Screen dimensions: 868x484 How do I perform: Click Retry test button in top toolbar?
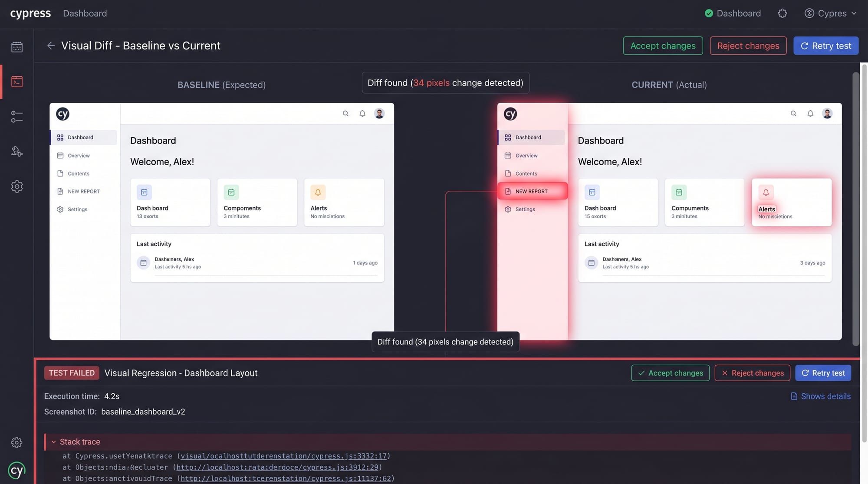[x=825, y=46]
